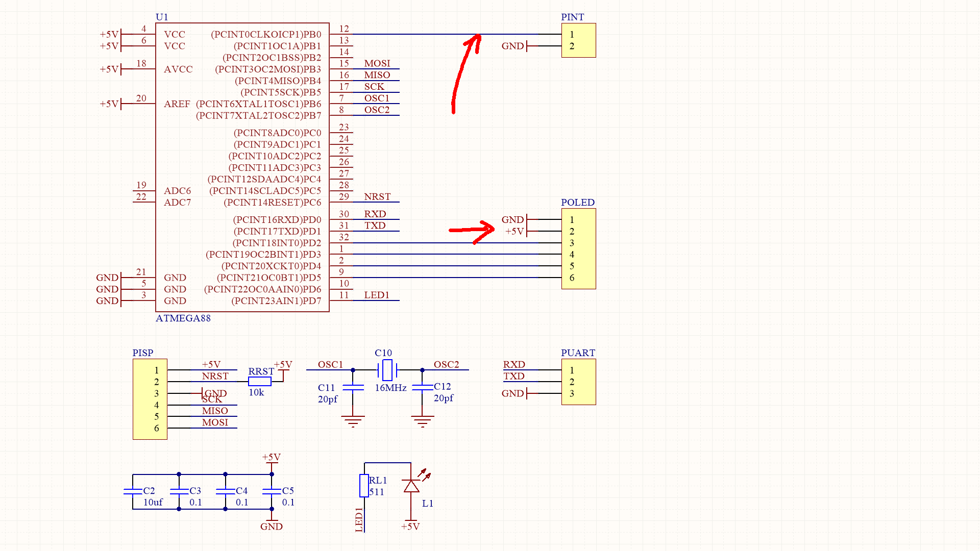Select the RRST resistor symbol
Viewport: 980px width, 551px height.
point(260,381)
